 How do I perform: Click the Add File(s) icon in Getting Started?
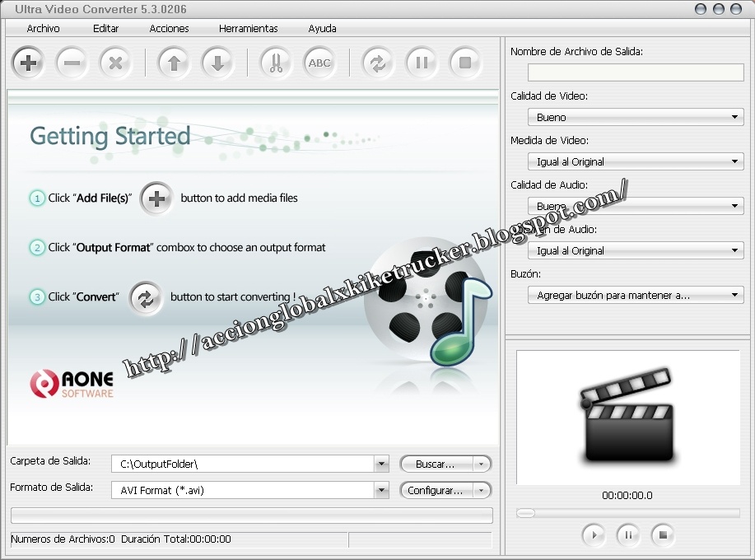156,198
